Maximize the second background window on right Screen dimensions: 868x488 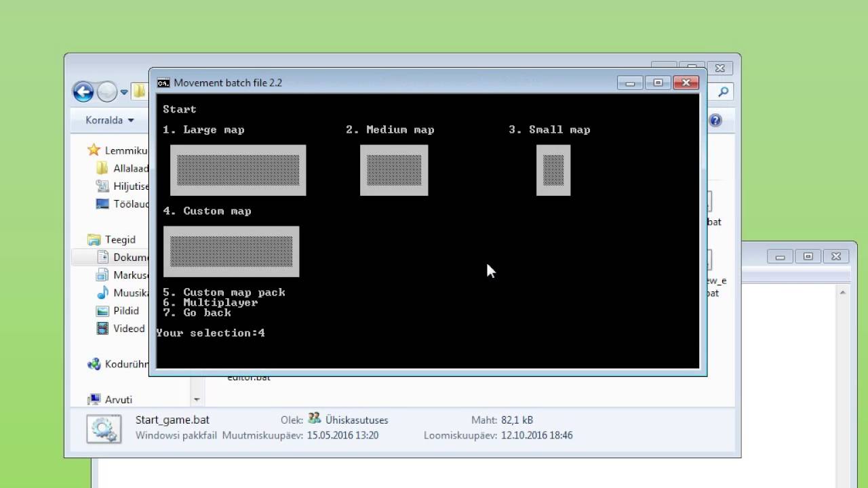pyautogui.click(x=808, y=257)
